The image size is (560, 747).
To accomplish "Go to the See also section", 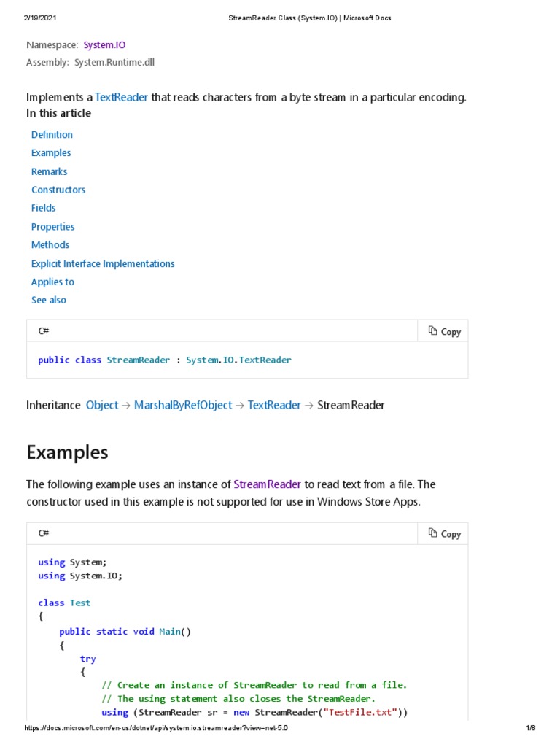I will [x=49, y=300].
